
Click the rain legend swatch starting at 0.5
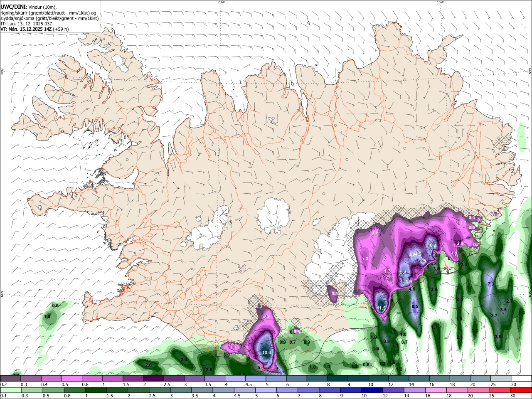click(53, 390)
